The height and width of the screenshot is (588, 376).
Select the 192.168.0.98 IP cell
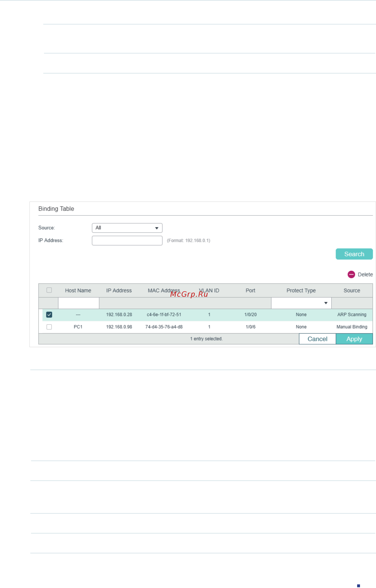pyautogui.click(x=119, y=327)
